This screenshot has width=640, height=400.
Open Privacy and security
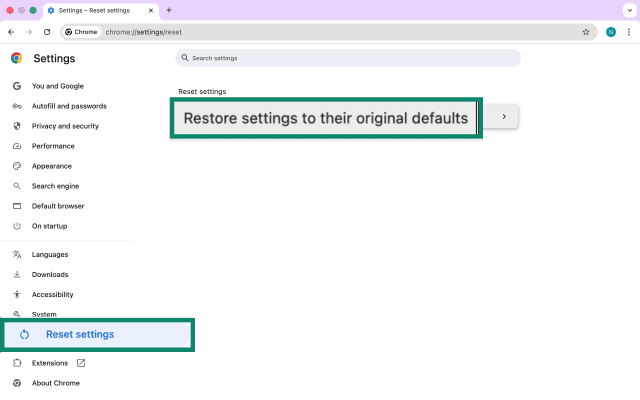tap(66, 126)
